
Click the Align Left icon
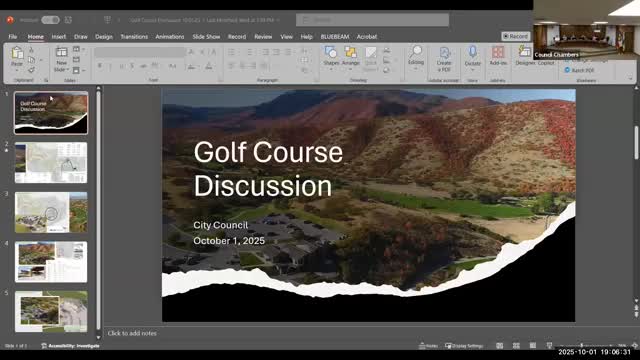[231, 66]
